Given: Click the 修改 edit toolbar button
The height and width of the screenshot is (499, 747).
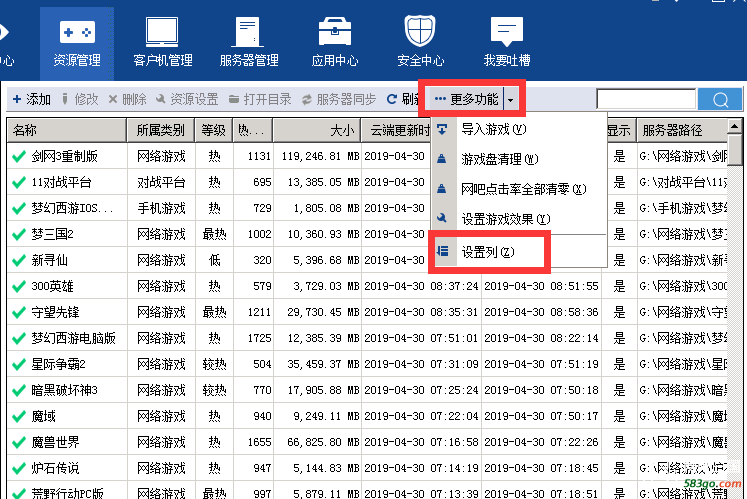Looking at the screenshot, I should pyautogui.click(x=80, y=99).
